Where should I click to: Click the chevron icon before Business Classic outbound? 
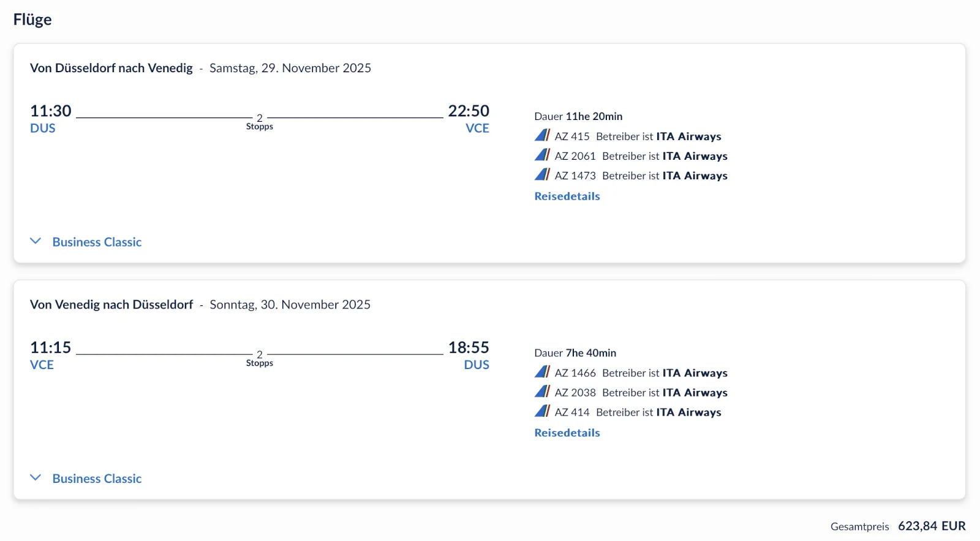point(36,241)
